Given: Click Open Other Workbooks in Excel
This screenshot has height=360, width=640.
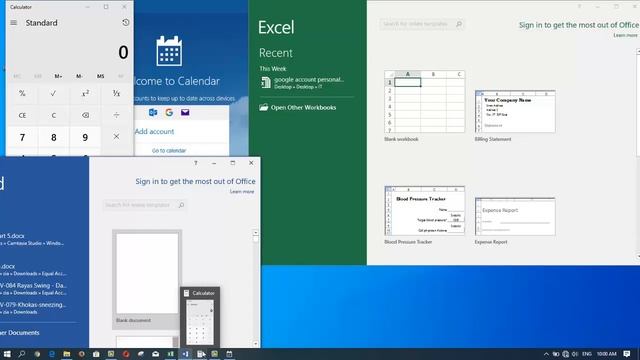Looking at the screenshot, I should click(x=303, y=107).
